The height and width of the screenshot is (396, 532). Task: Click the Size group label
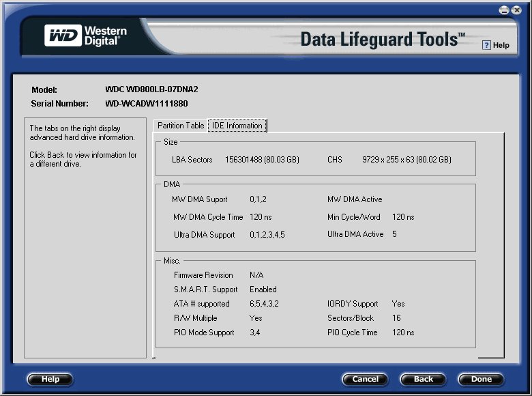171,142
